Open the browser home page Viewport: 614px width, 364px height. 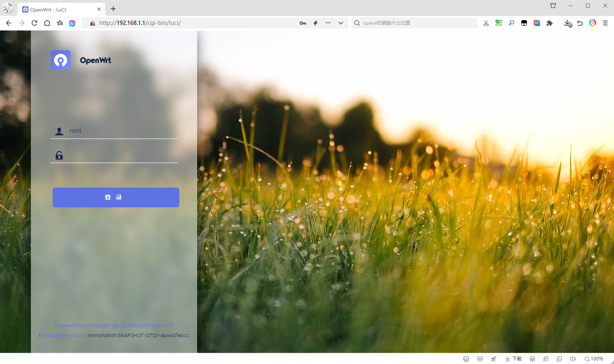coord(47,23)
